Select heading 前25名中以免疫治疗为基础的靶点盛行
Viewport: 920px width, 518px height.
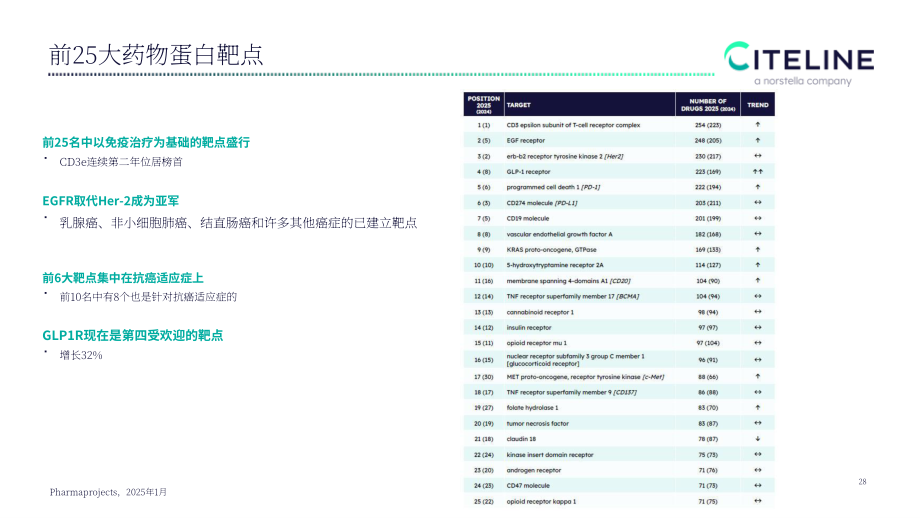pos(146,142)
